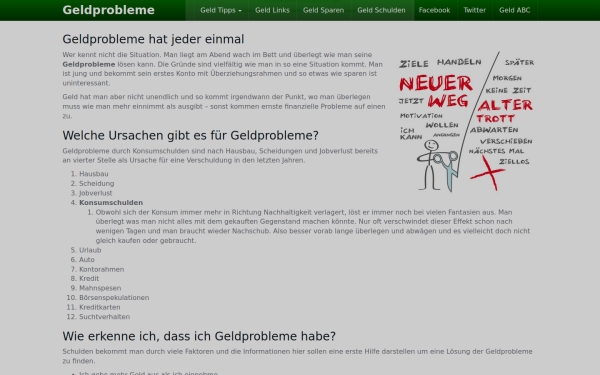Click list item 'Urlaub'

tap(90, 250)
